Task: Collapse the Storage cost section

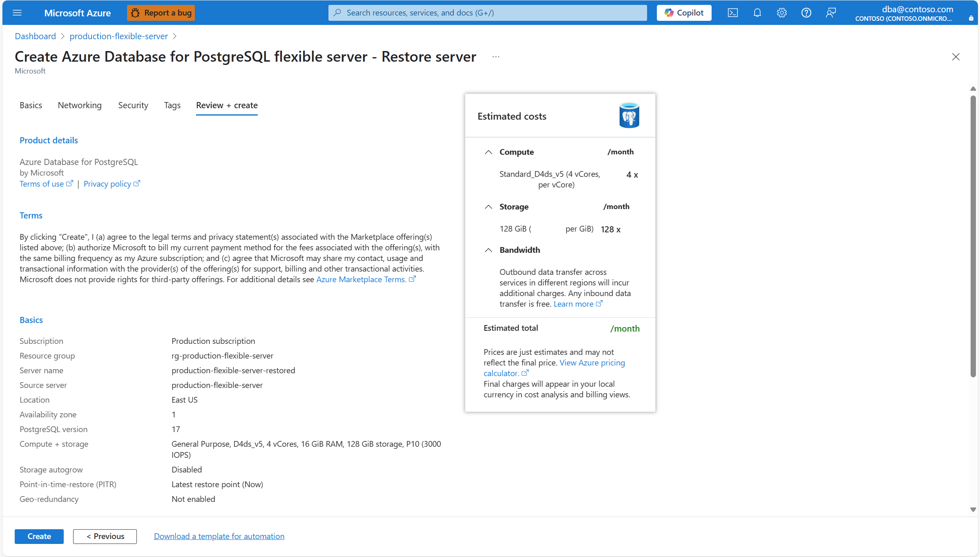Action: pyautogui.click(x=488, y=207)
